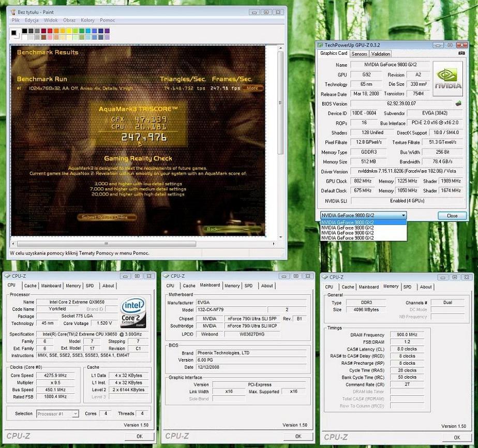Open the Kolory menu in Paint

(x=87, y=20)
